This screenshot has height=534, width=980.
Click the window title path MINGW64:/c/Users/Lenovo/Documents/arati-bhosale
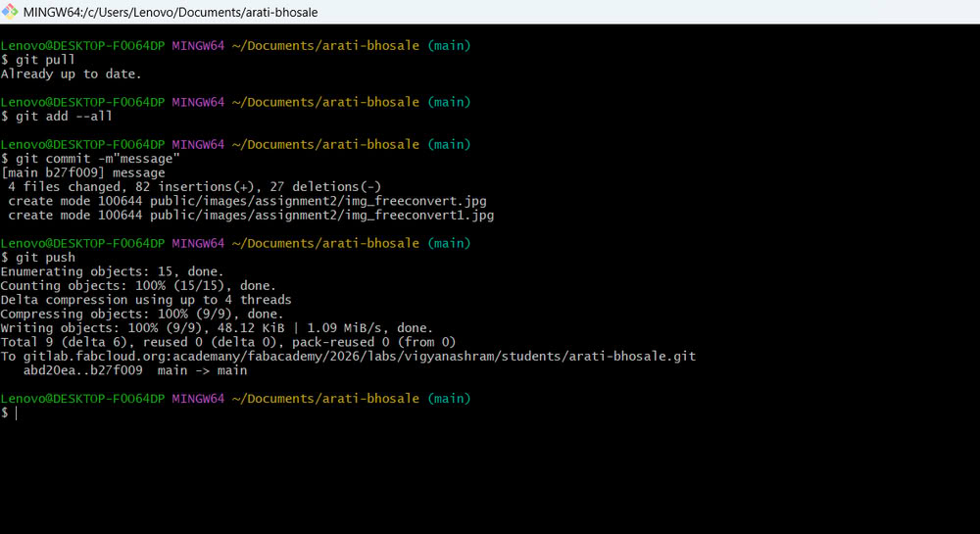[170, 13]
